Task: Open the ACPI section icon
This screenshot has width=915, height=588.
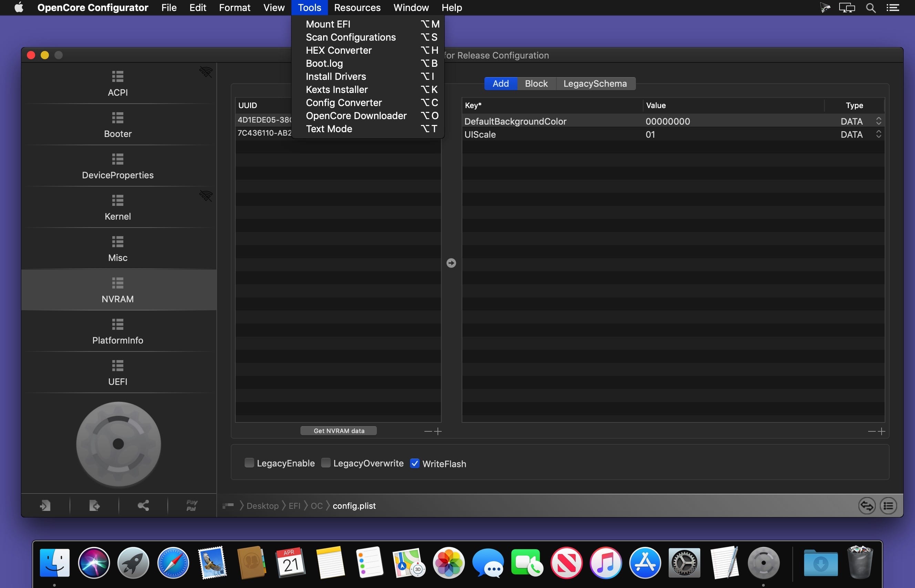Action: (x=118, y=76)
